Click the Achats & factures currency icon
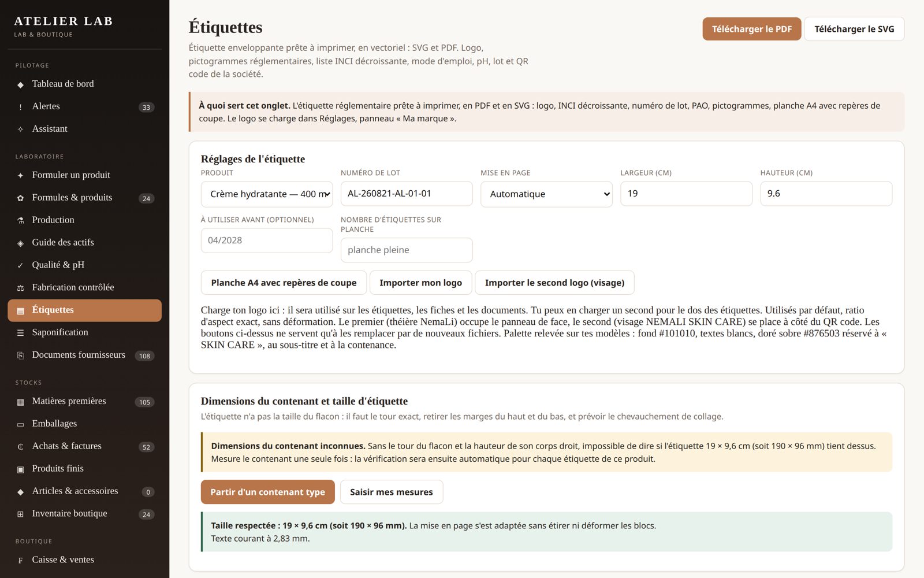Image resolution: width=924 pixels, height=578 pixels. [x=20, y=447]
